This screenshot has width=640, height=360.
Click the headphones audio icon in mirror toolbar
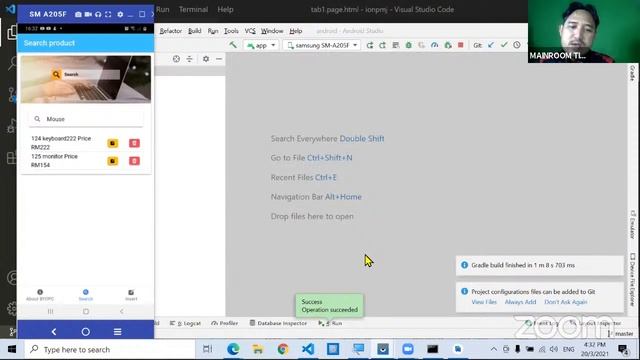(98, 14)
